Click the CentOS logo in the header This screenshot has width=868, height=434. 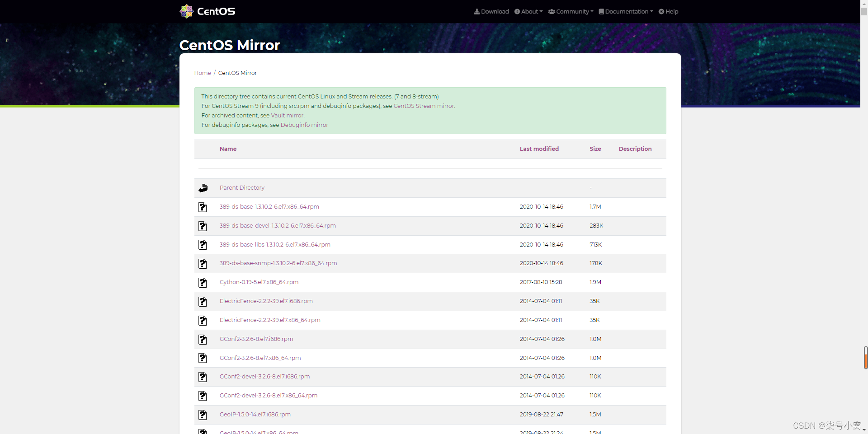coord(186,11)
